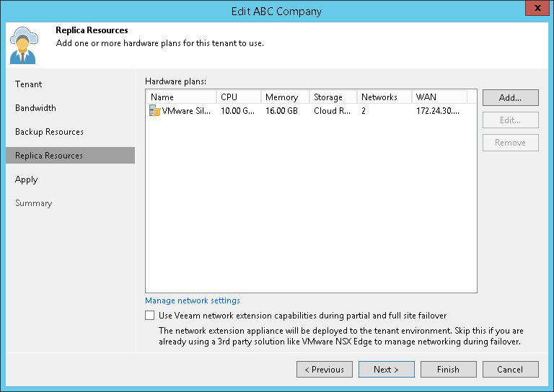Click the Storage column header
The width and height of the screenshot is (554, 392).
point(333,97)
